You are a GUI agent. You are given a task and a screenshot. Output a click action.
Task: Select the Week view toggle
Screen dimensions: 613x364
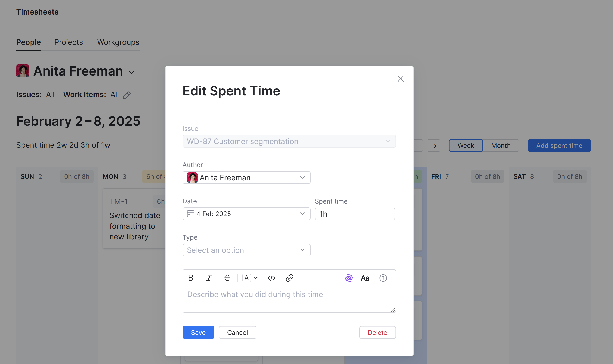465,146
